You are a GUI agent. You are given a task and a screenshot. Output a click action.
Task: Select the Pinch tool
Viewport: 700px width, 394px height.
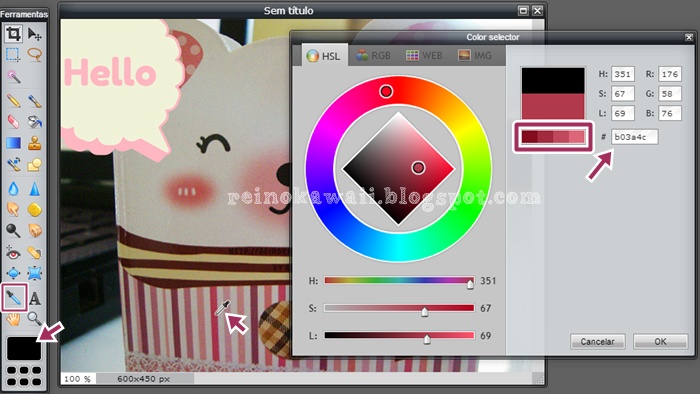(34, 273)
